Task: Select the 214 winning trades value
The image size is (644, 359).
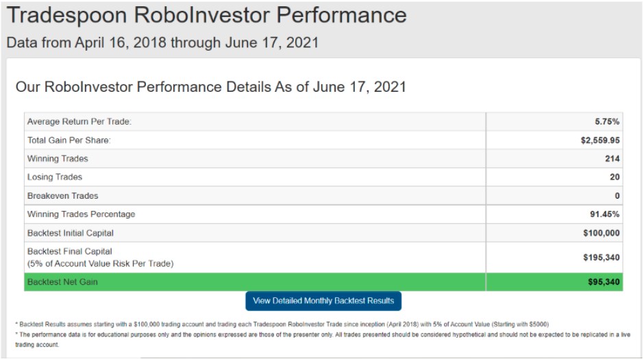Action: [x=612, y=158]
